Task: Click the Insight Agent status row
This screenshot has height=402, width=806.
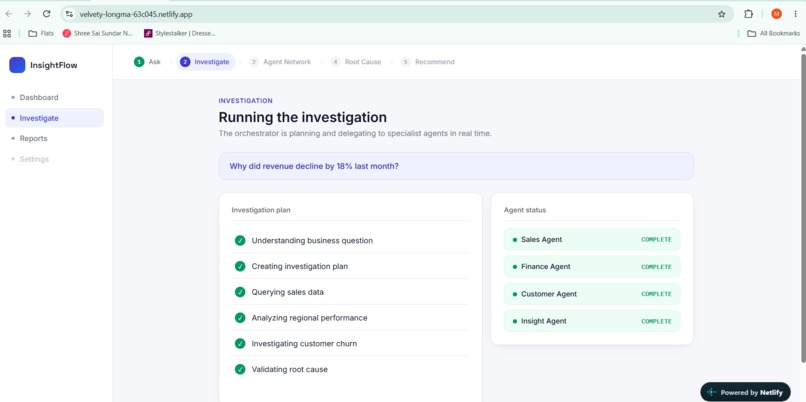Action: (x=592, y=321)
